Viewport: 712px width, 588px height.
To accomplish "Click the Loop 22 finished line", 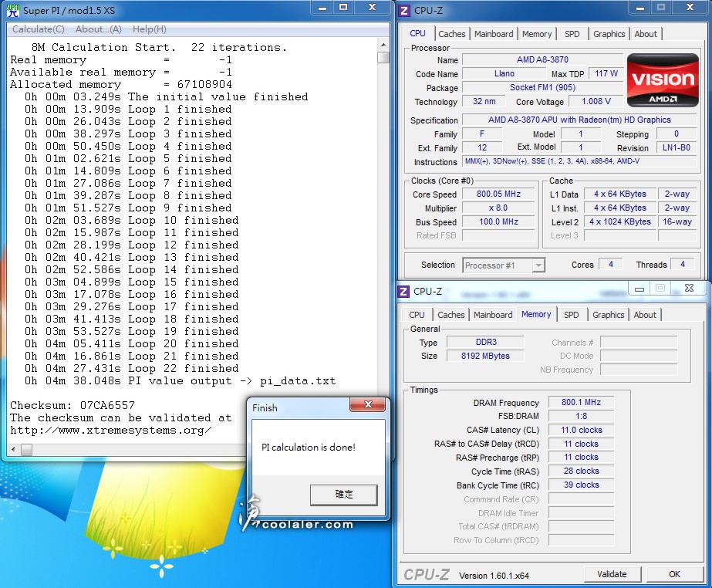I will coord(132,368).
